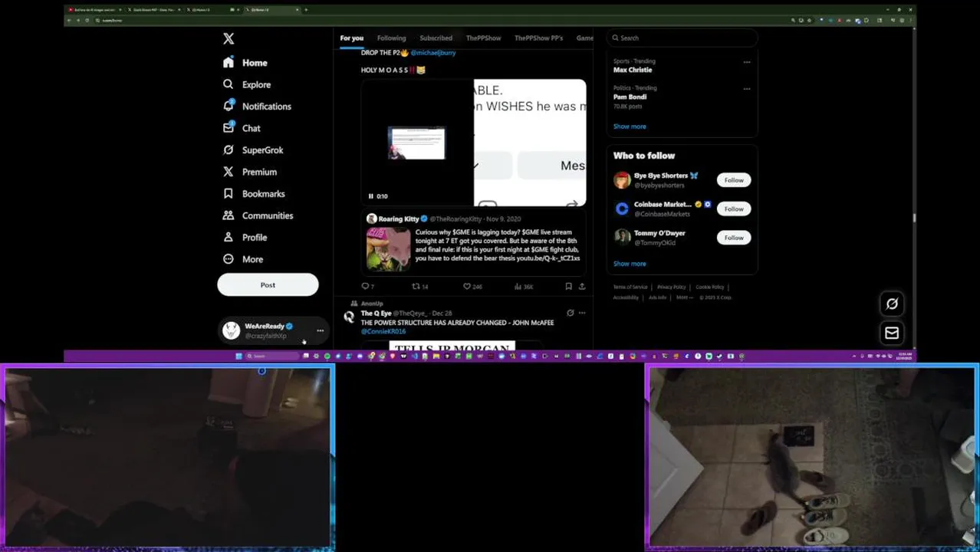Share the post quoting Roaring Kitty
Screen dimensions: 980x552
582,286
